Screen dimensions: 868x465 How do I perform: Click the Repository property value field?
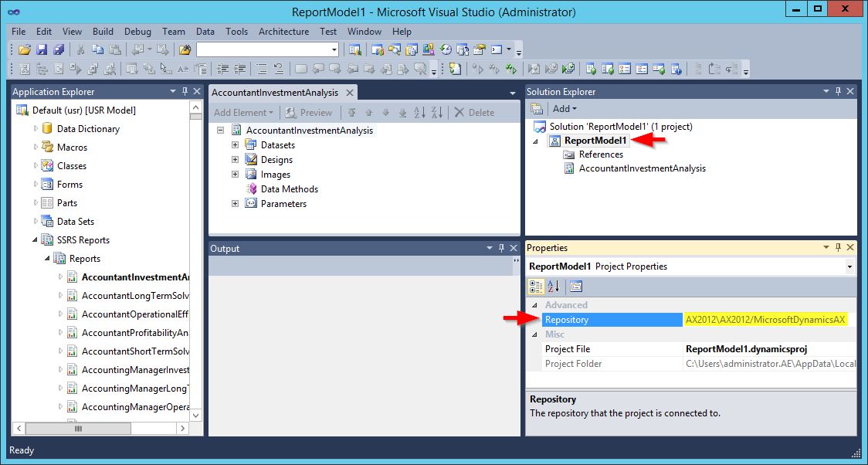point(769,320)
